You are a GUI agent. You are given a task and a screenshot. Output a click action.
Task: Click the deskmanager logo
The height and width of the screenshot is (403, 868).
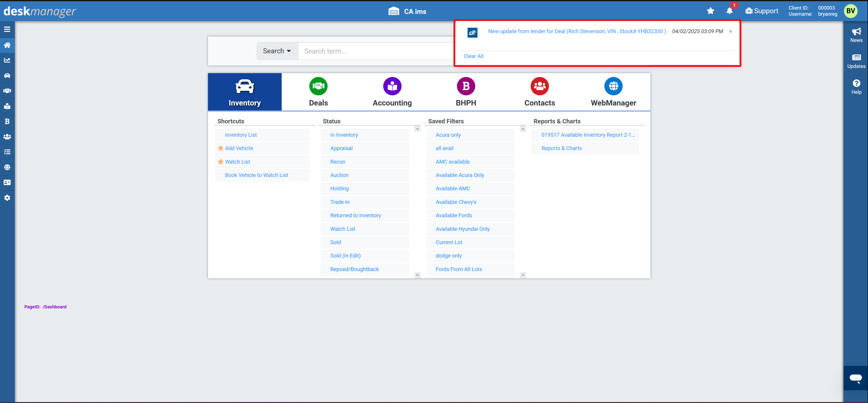point(40,11)
